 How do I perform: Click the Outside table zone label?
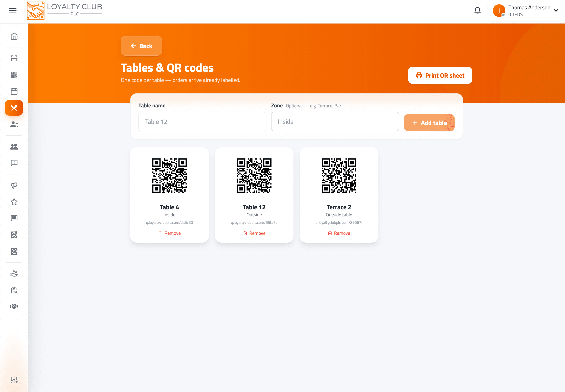pos(339,215)
